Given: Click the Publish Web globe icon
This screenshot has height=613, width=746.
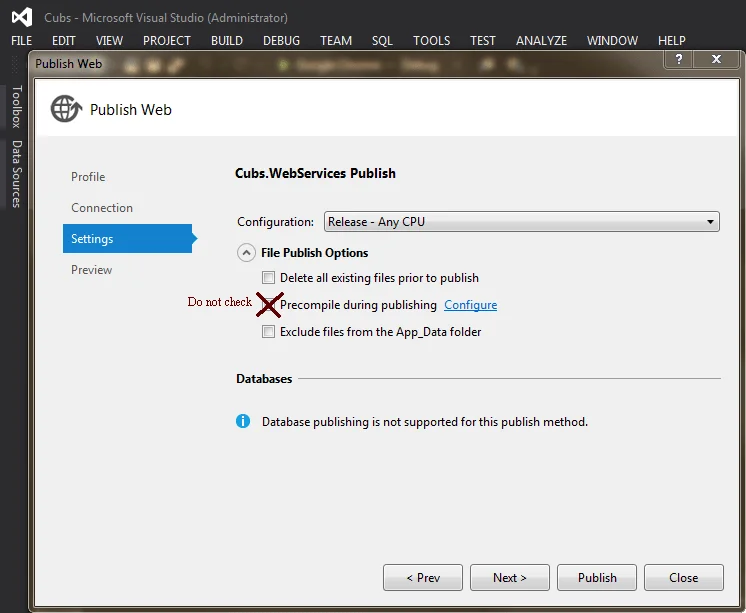Looking at the screenshot, I should point(66,109).
